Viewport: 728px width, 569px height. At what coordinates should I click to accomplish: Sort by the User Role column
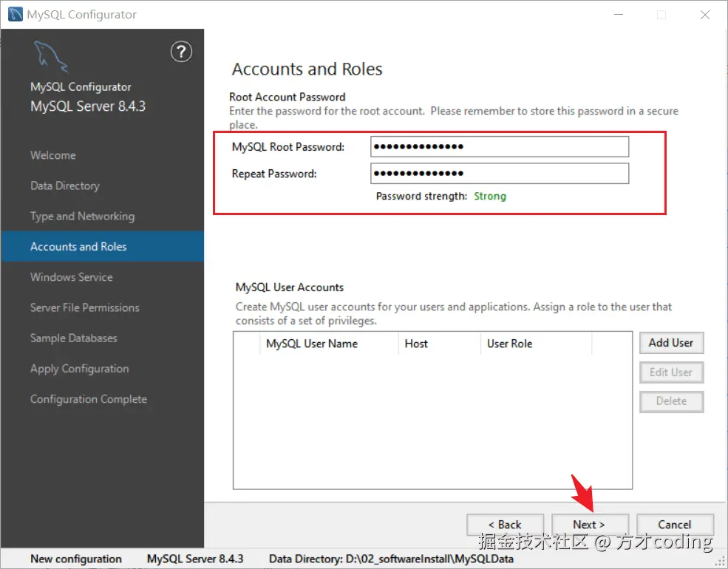pyautogui.click(x=537, y=344)
